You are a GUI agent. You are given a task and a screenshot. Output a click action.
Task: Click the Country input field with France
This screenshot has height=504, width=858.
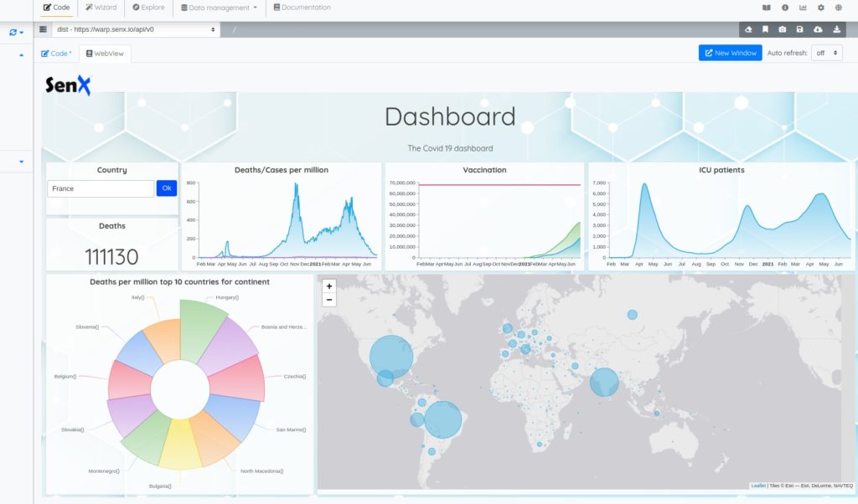pyautogui.click(x=101, y=188)
